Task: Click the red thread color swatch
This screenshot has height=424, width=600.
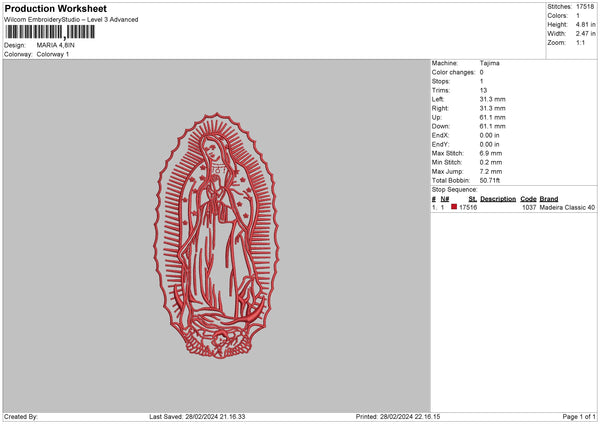Action: pyautogui.click(x=454, y=207)
